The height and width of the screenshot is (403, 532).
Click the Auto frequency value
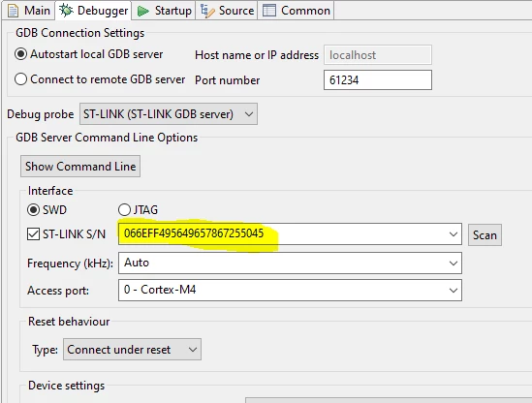point(137,263)
